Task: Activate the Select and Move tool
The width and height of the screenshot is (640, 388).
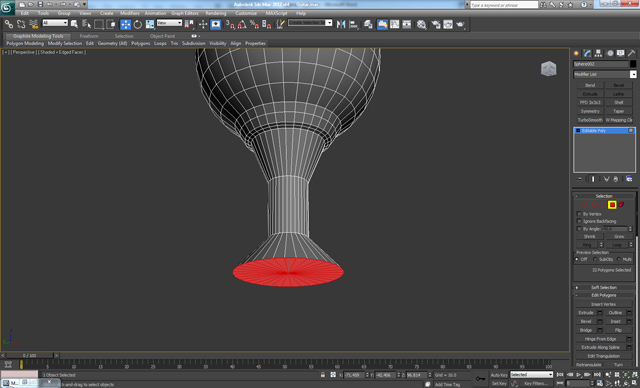Action: (125, 24)
